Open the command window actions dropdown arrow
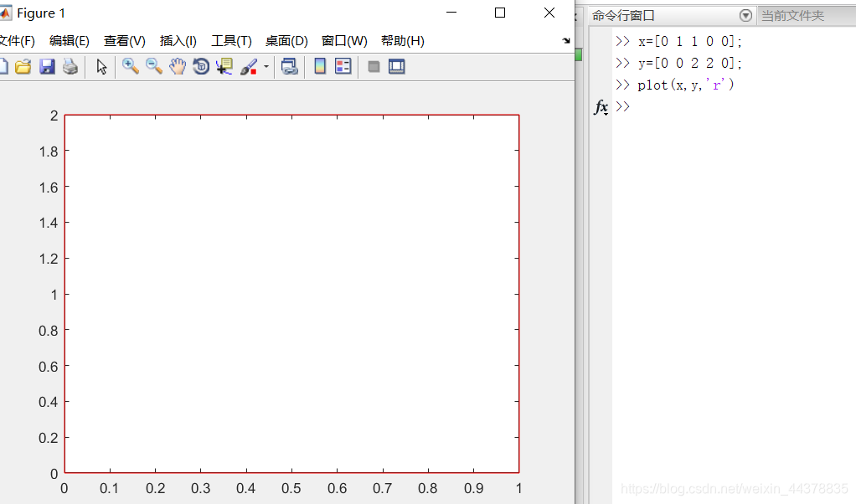 pos(745,16)
